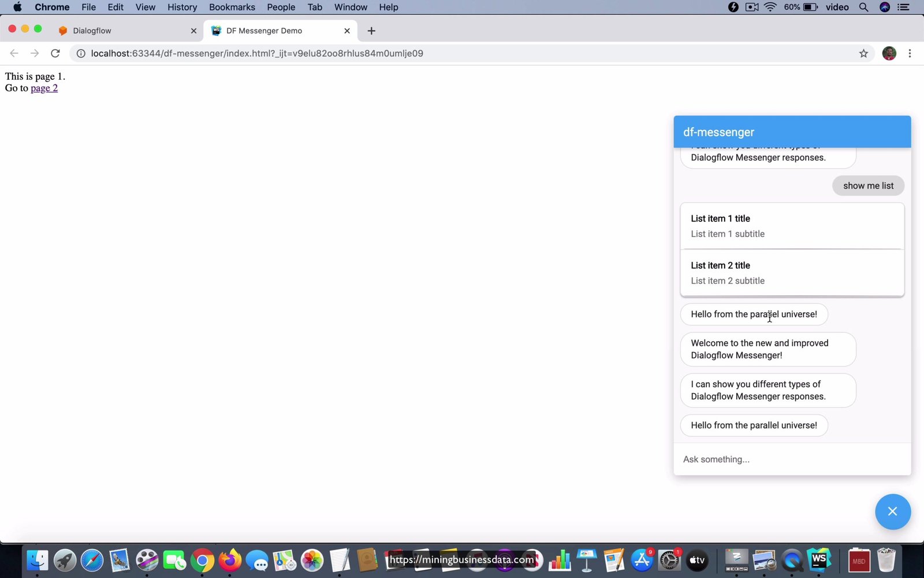Open the App Store from the Dock

642,560
